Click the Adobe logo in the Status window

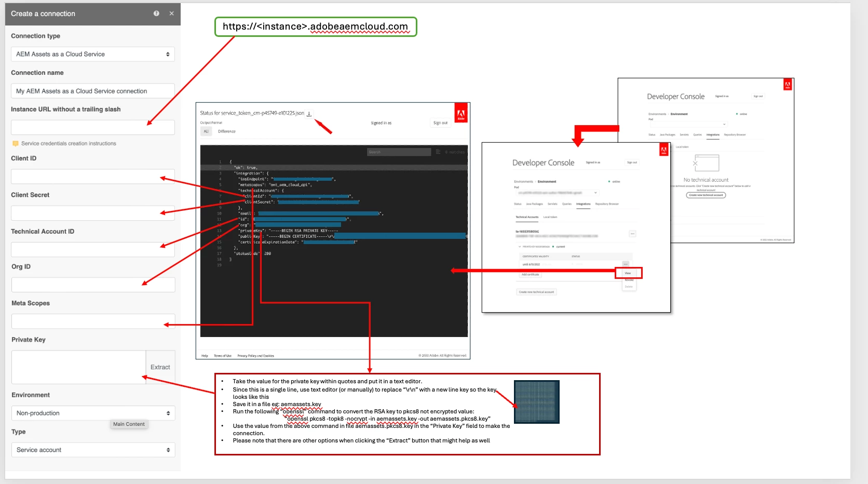(461, 113)
